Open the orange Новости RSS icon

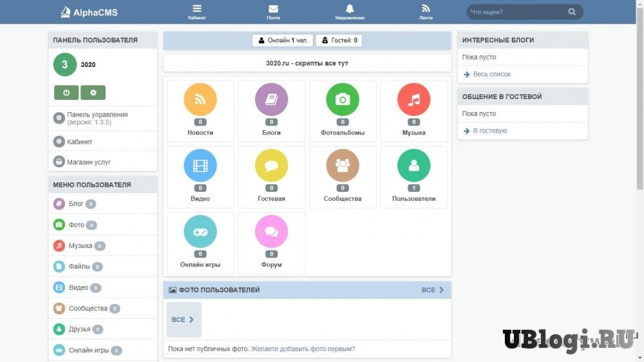click(200, 100)
